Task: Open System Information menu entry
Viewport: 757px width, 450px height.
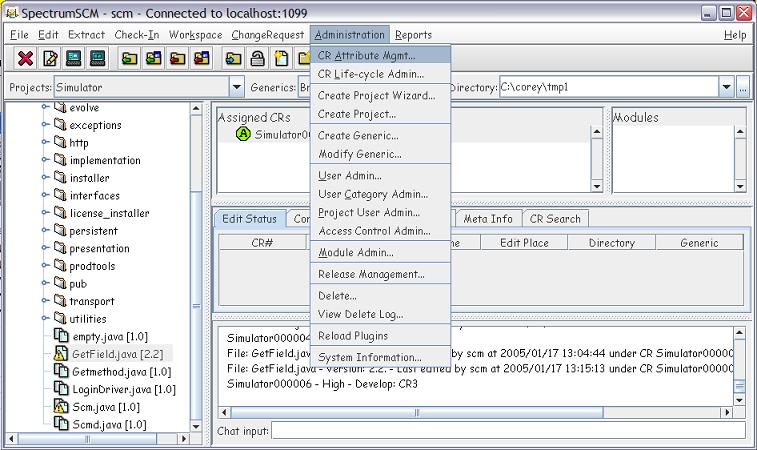Action: [380, 357]
